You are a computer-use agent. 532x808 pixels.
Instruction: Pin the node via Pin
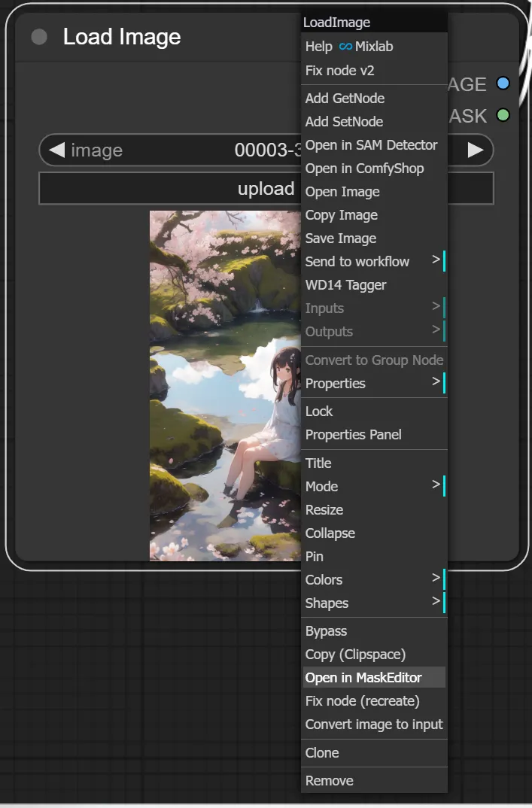click(x=374, y=557)
